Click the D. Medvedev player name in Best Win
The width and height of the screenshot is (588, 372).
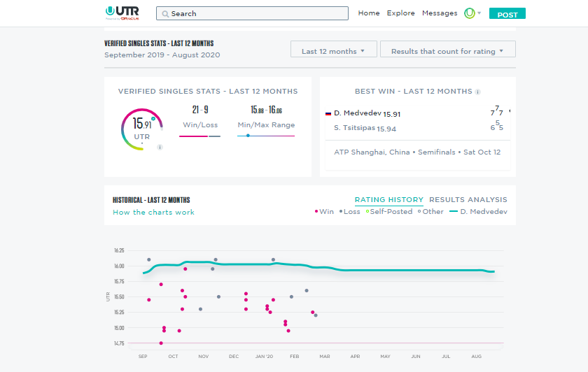click(358, 113)
